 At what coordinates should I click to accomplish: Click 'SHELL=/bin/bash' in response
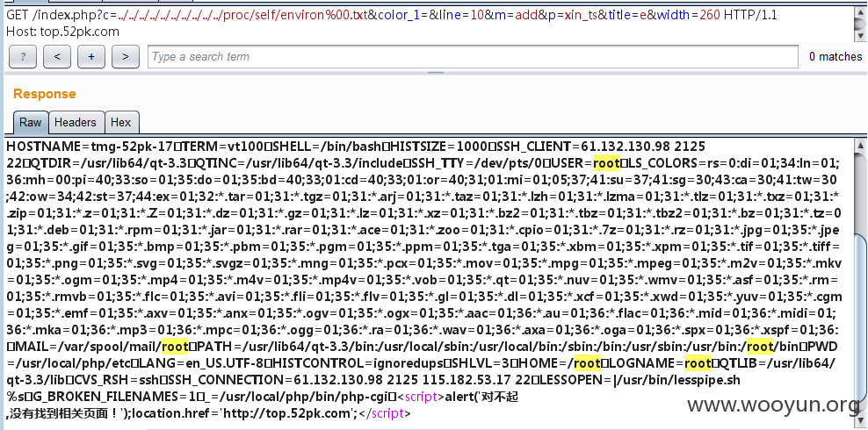tap(325, 147)
